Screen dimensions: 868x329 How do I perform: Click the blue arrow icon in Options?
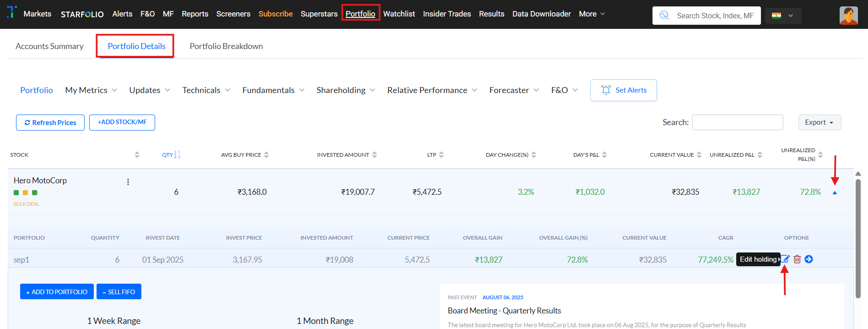pos(809,259)
